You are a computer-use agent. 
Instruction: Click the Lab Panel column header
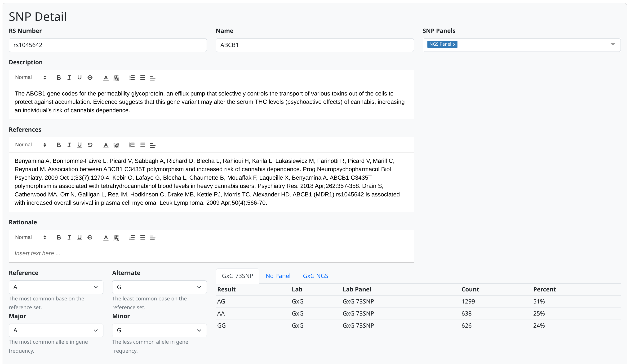click(x=357, y=290)
